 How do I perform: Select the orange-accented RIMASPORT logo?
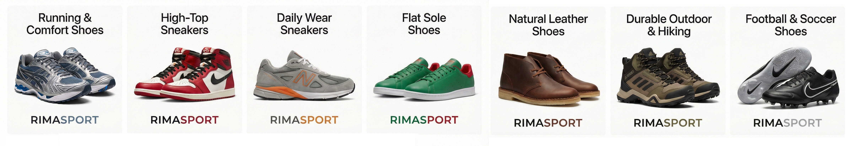click(304, 120)
